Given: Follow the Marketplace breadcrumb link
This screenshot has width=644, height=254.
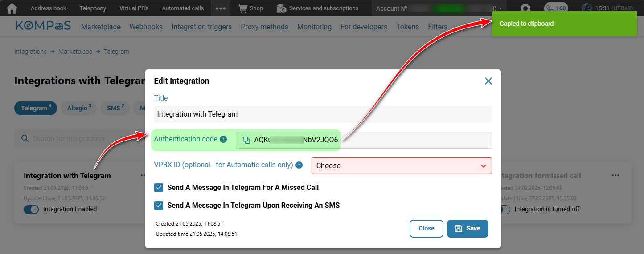Looking at the screenshot, I should [75, 52].
